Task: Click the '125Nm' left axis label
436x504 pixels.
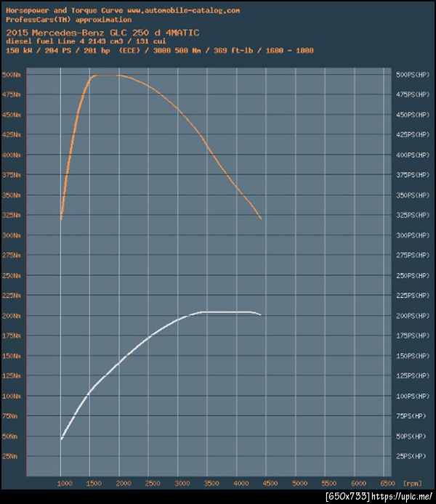Action: 11,375
